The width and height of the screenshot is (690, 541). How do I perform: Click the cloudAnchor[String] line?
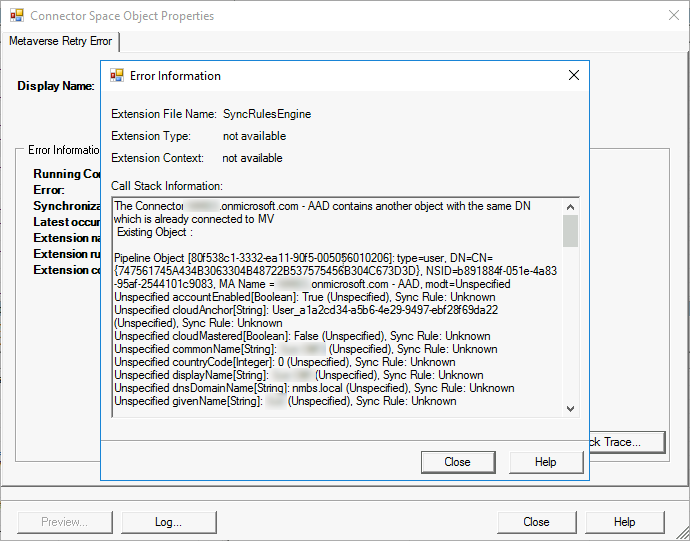(306, 310)
